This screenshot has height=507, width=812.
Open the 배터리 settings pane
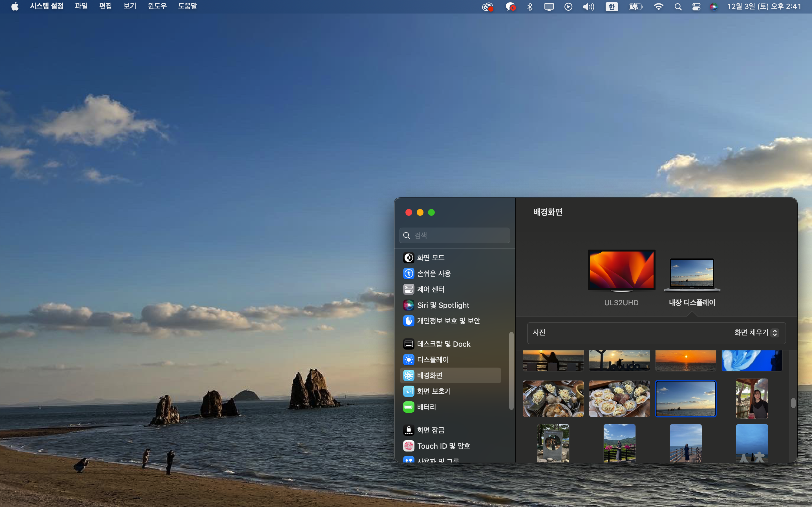(x=426, y=407)
